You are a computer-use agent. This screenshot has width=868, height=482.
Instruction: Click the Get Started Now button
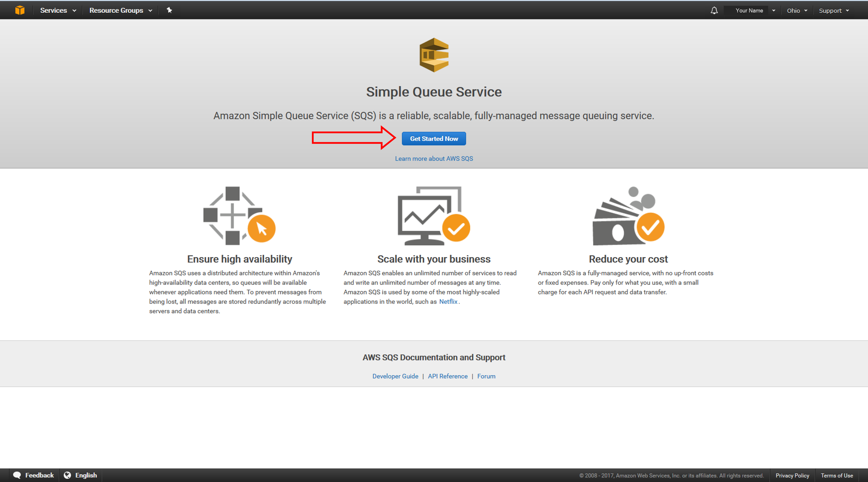pyautogui.click(x=434, y=138)
